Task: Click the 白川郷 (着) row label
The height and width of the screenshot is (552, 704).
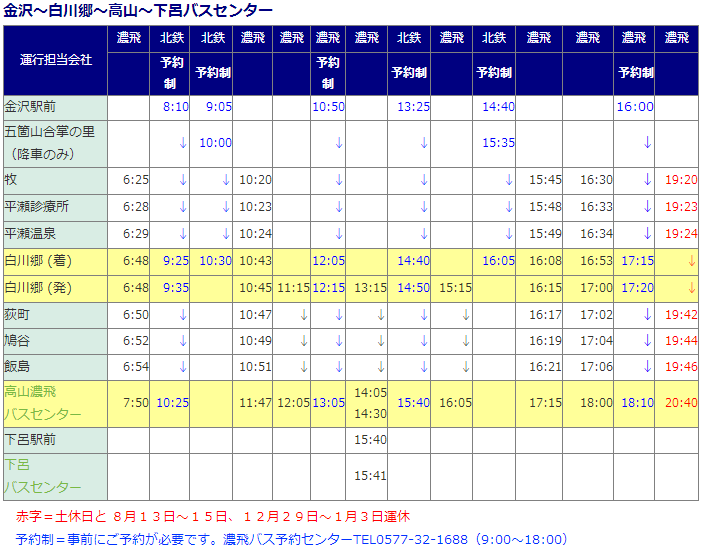Action: pos(38,260)
